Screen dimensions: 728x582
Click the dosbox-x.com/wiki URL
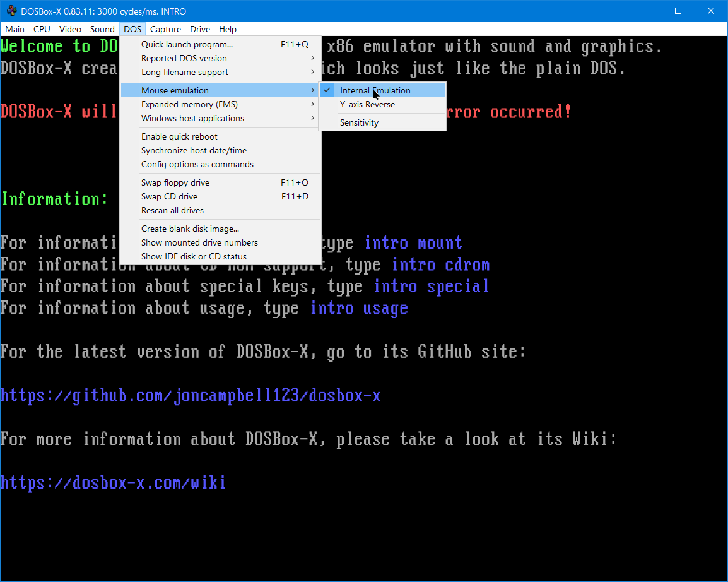(x=113, y=483)
